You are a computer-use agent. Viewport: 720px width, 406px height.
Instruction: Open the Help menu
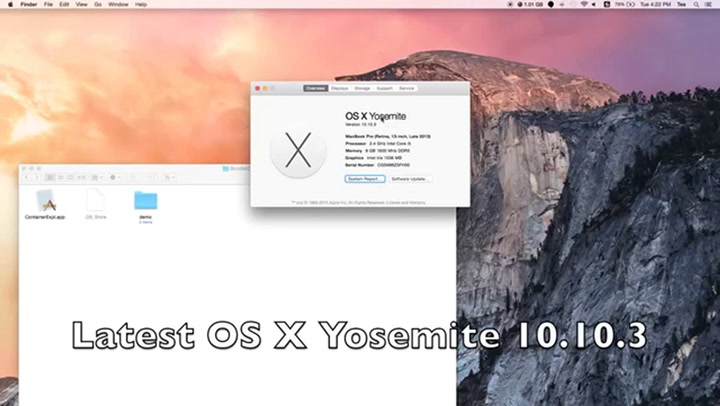pos(141,4)
